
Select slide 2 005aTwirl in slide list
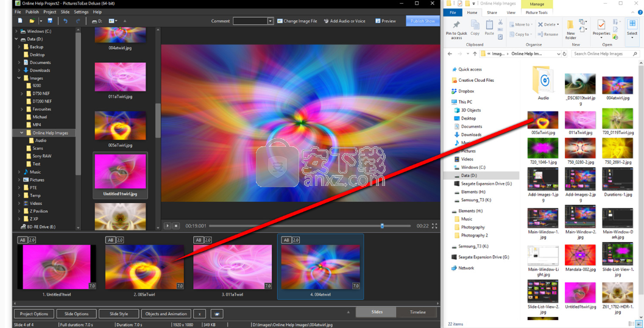[144, 267]
